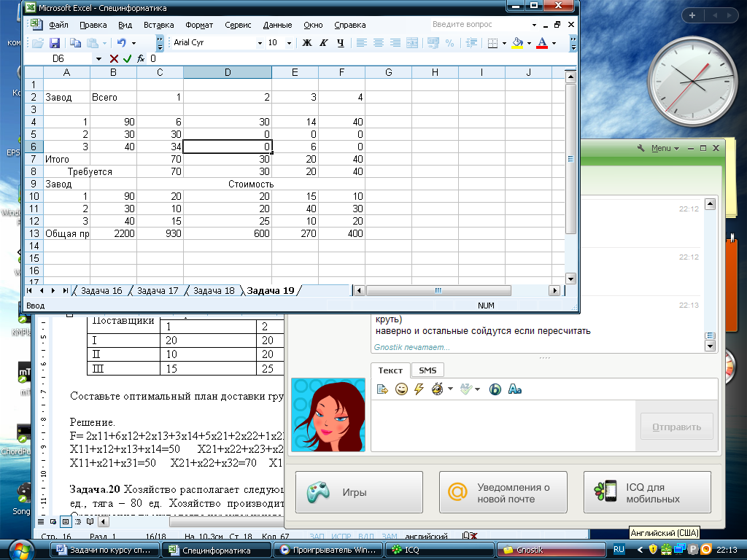The image size is (747, 560).
Task: Click the Currency format icon
Action: [x=433, y=43]
